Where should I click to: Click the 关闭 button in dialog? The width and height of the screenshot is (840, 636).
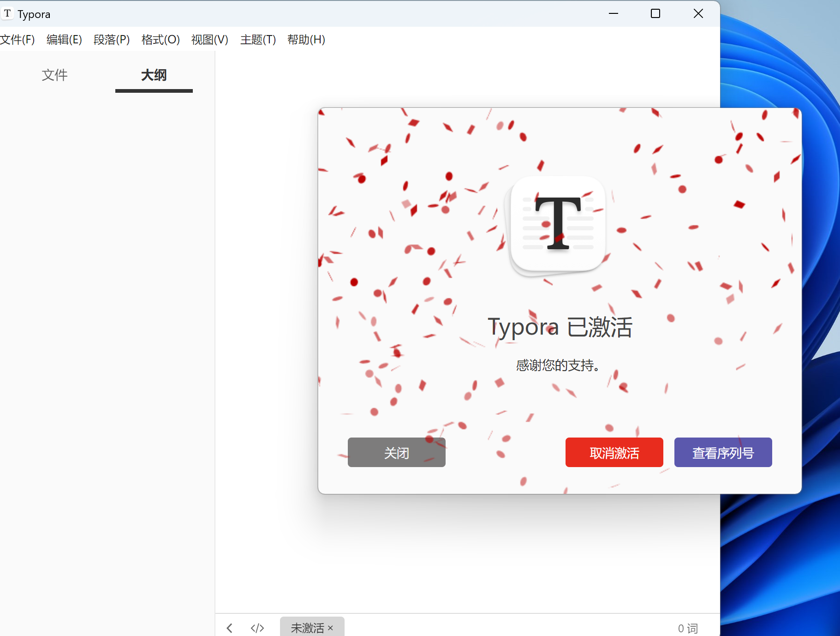tap(397, 452)
